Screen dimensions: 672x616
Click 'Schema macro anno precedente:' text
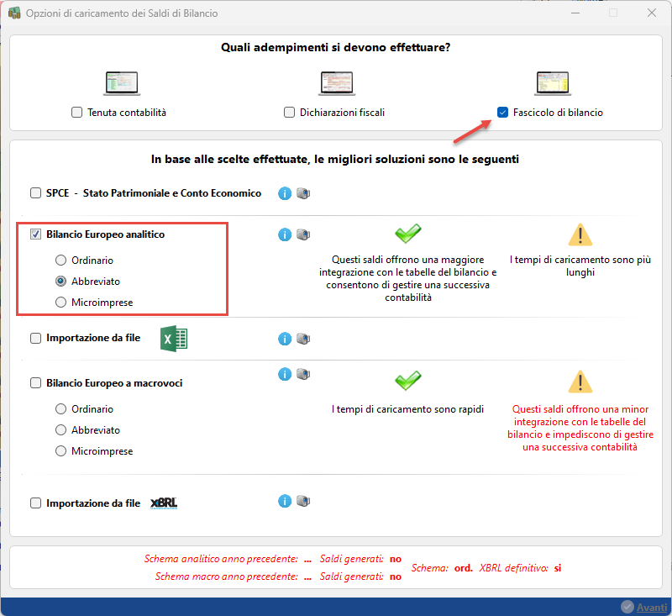tap(226, 577)
